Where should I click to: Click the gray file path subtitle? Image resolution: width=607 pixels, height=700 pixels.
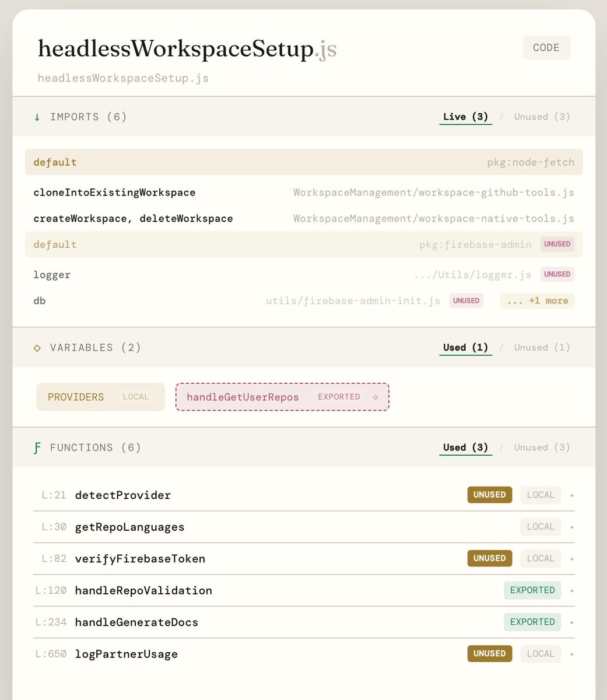click(123, 78)
